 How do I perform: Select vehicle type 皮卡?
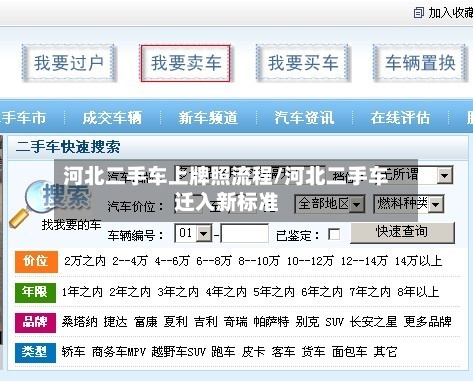[x=253, y=352]
